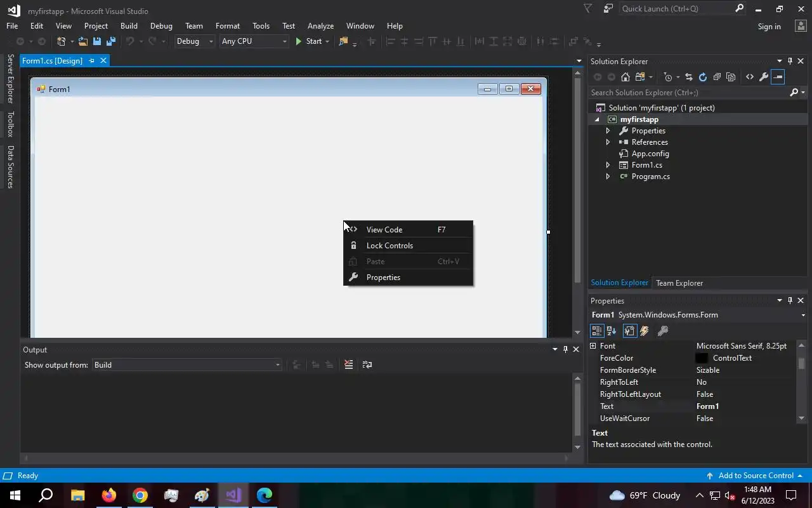Expand the Program.cs node
Viewport: 812px width, 508px height.
pyautogui.click(x=608, y=177)
